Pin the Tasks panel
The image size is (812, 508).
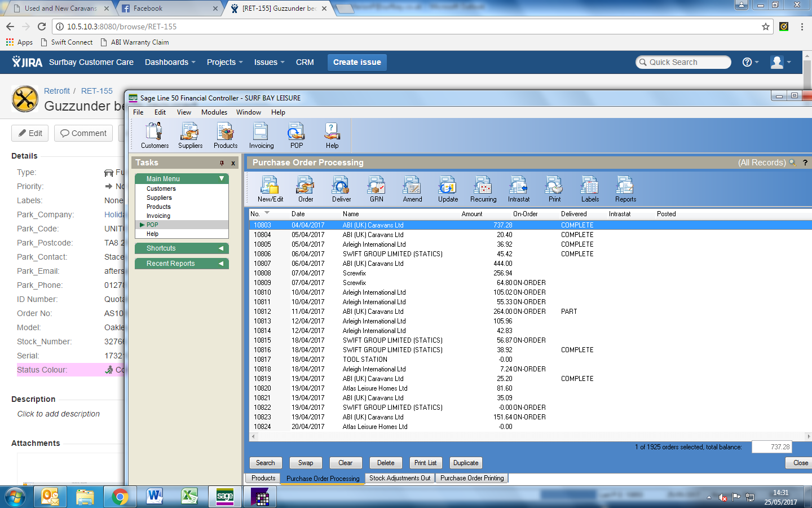222,163
